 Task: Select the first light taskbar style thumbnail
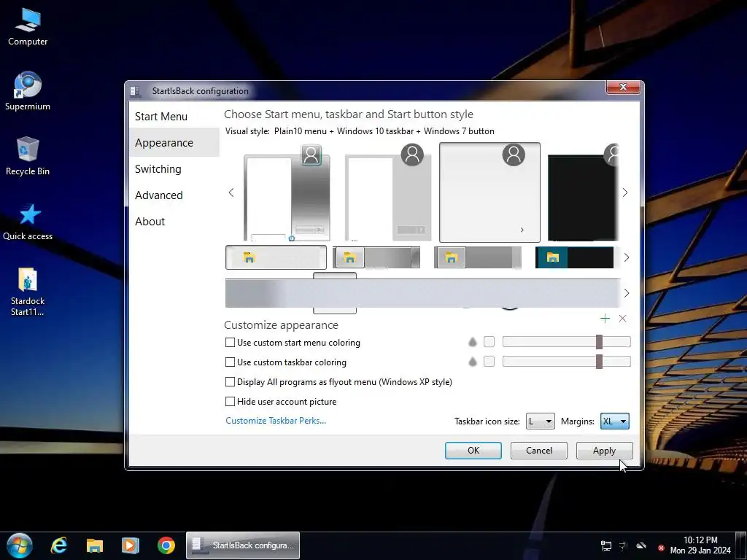(276, 257)
